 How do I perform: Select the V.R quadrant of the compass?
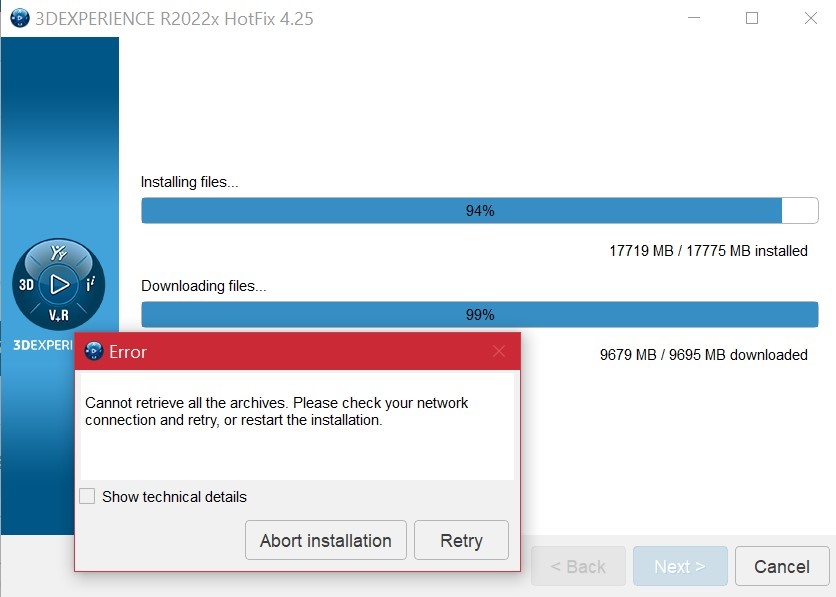click(59, 315)
